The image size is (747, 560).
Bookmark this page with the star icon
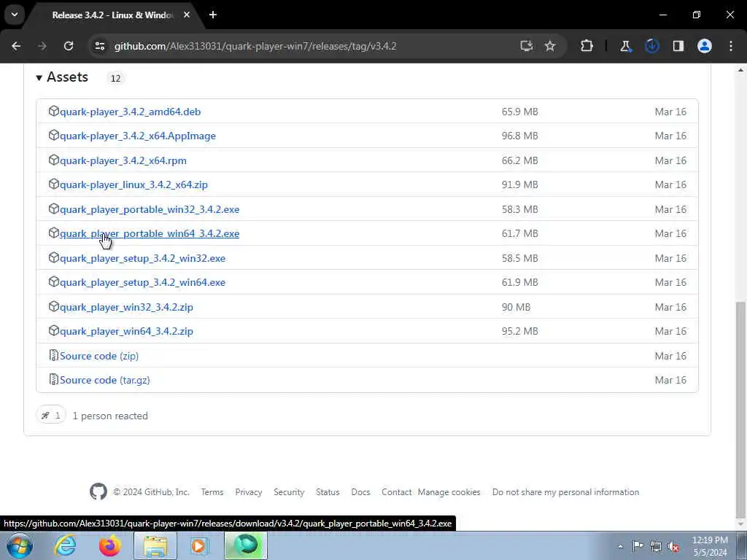pos(550,46)
